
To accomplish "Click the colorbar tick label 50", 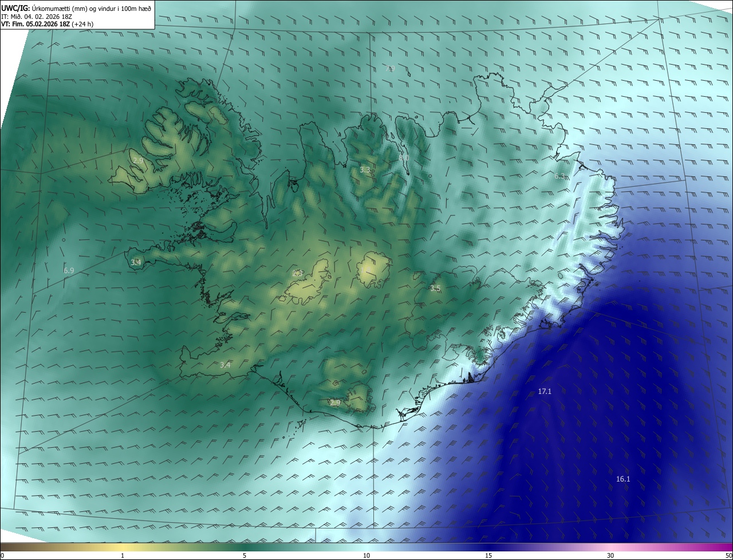I will [728, 555].
